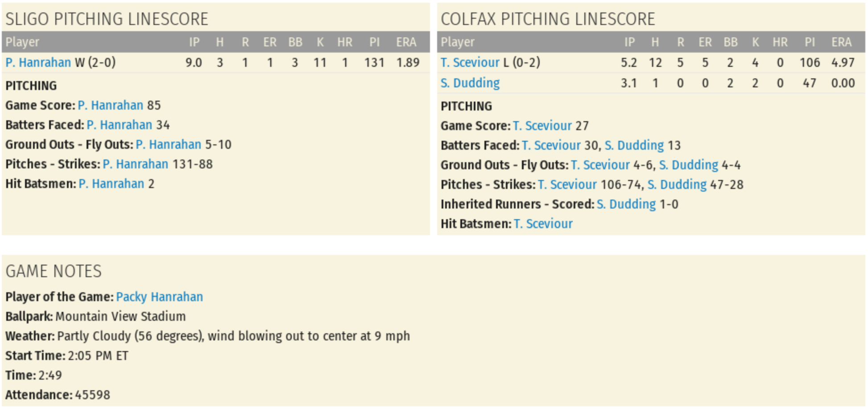Click T. Sceviour in Batters Faced line
868x409 pixels.
[x=551, y=145]
